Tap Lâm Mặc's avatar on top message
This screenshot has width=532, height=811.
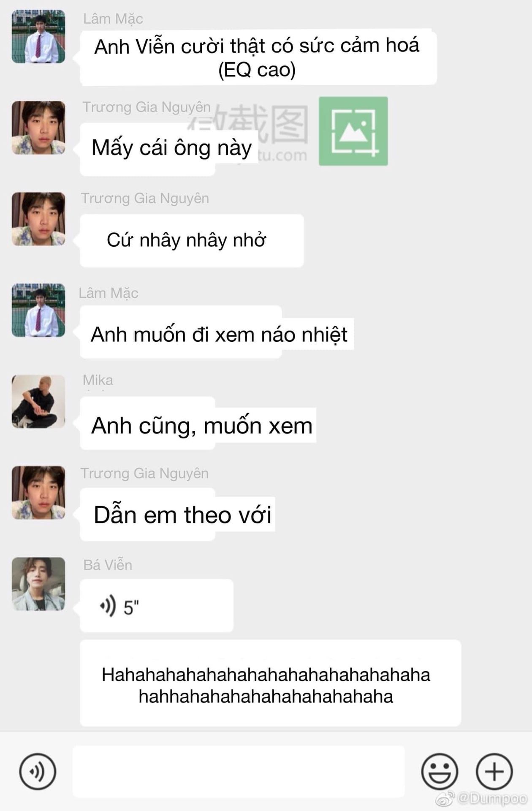[x=38, y=37]
